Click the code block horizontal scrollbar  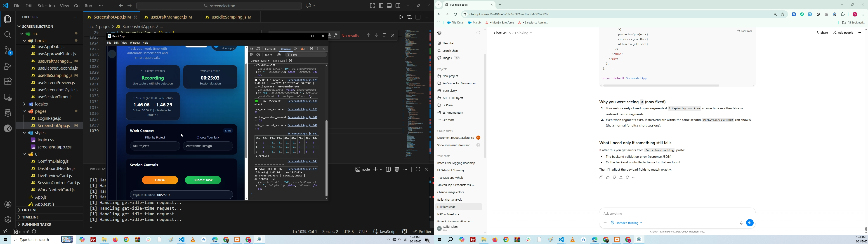[x=661, y=86]
